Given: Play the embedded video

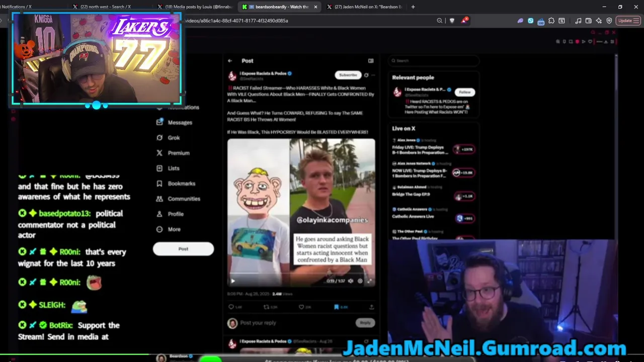Looking at the screenshot, I should [232, 281].
